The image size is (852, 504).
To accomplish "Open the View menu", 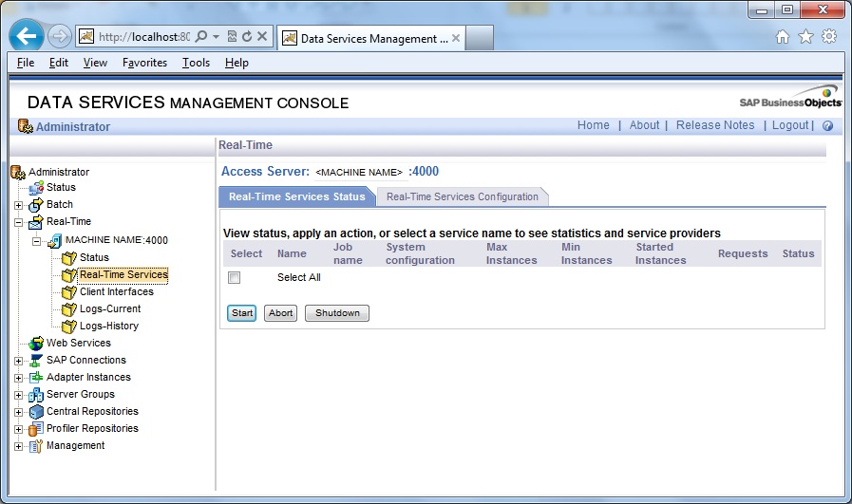I will point(95,63).
